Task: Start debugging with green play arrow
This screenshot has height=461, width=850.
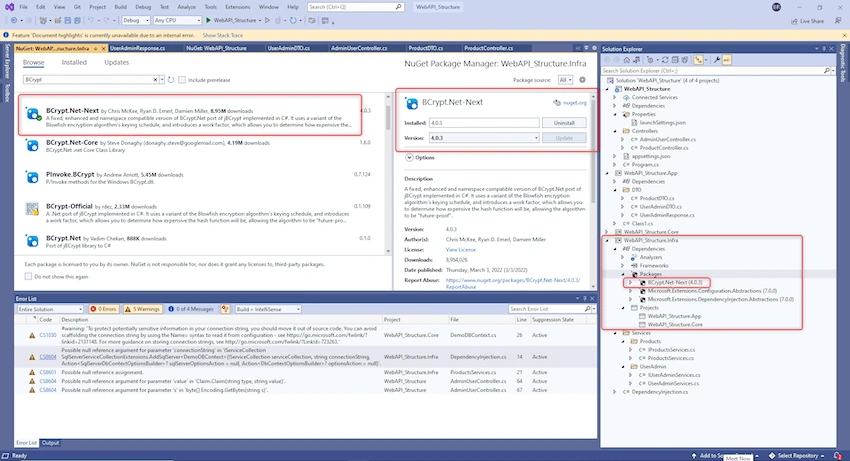Action: [208, 21]
